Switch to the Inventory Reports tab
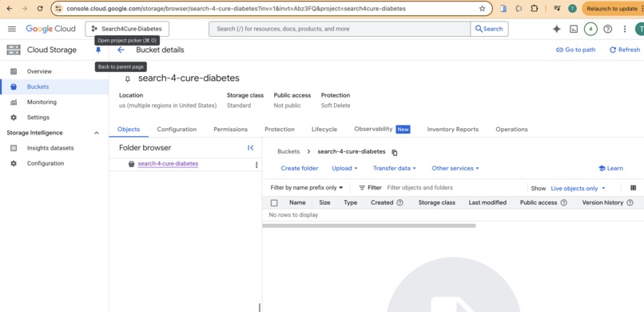The height and width of the screenshot is (312, 644). 452,129
